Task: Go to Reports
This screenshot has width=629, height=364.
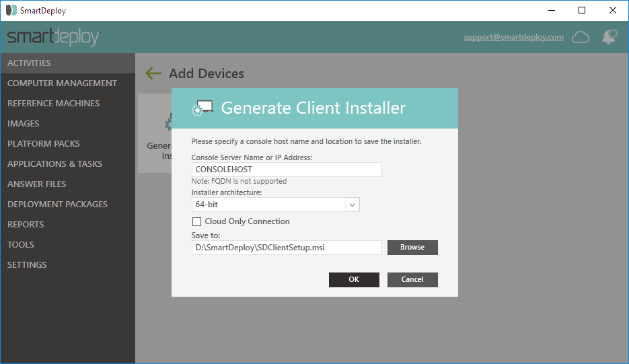Action: click(x=68, y=224)
